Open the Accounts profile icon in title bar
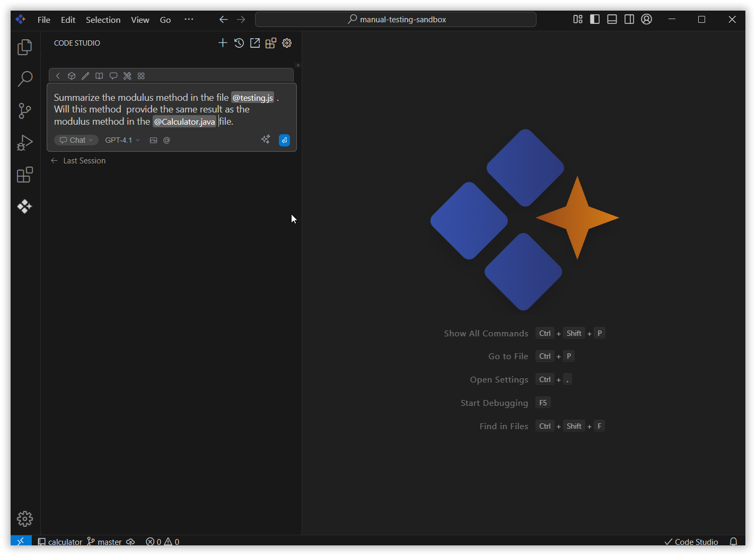 coord(646,19)
